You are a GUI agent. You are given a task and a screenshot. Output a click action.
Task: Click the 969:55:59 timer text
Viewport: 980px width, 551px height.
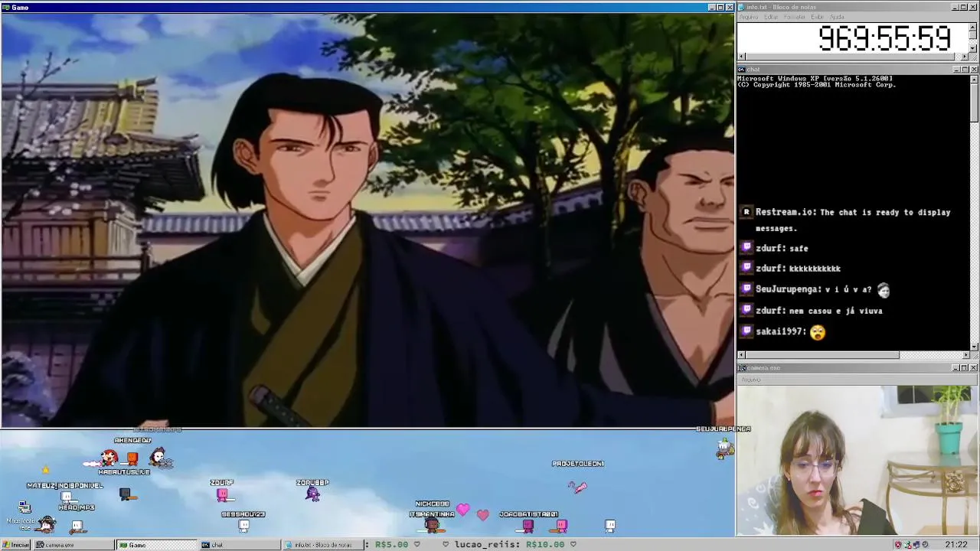tap(884, 38)
